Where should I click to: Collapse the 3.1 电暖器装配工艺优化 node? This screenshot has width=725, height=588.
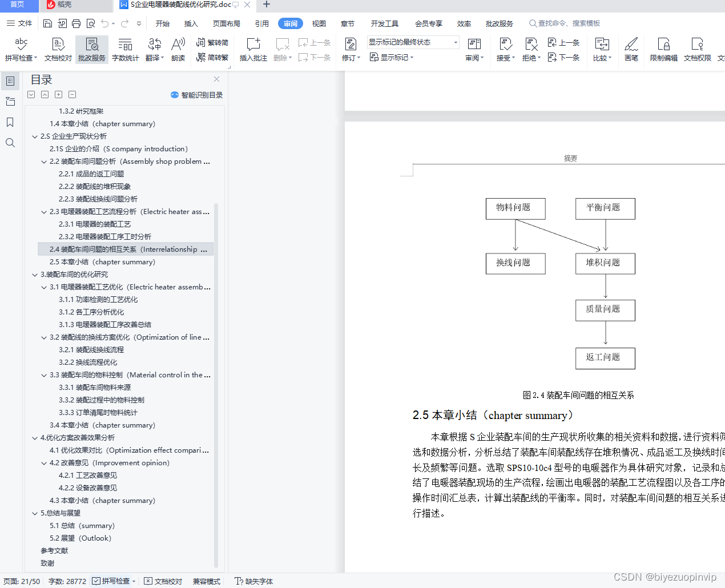(44, 287)
